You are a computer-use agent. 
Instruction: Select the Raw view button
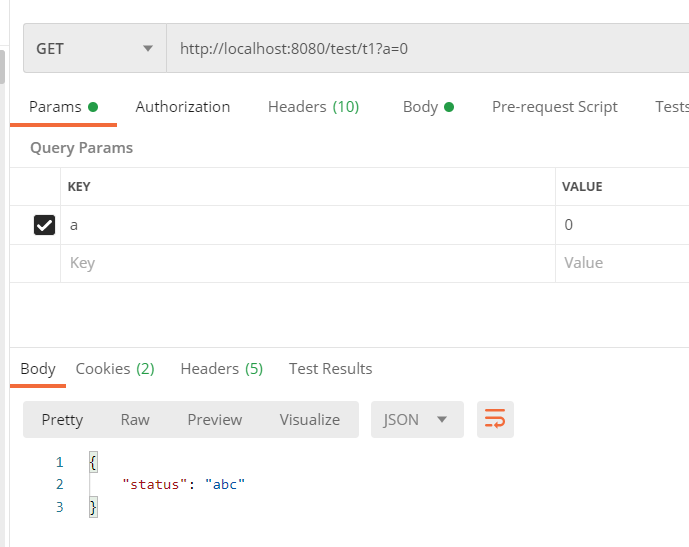[x=135, y=420]
